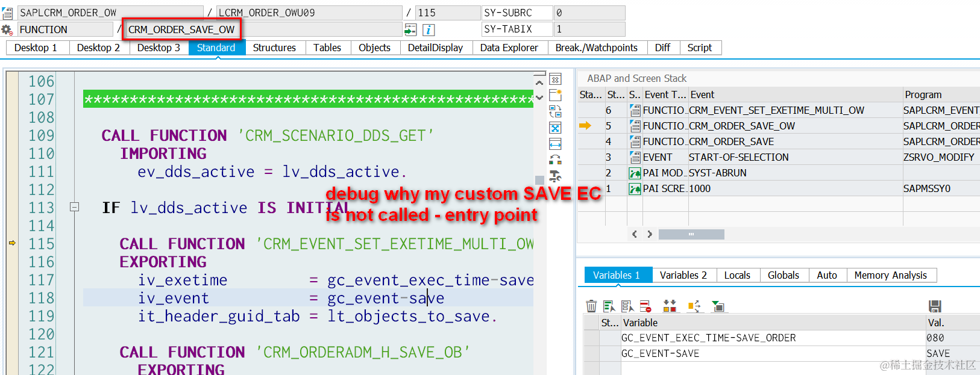This screenshot has width=980, height=375.
Task: Open the Memory Analysis tab
Action: click(891, 275)
